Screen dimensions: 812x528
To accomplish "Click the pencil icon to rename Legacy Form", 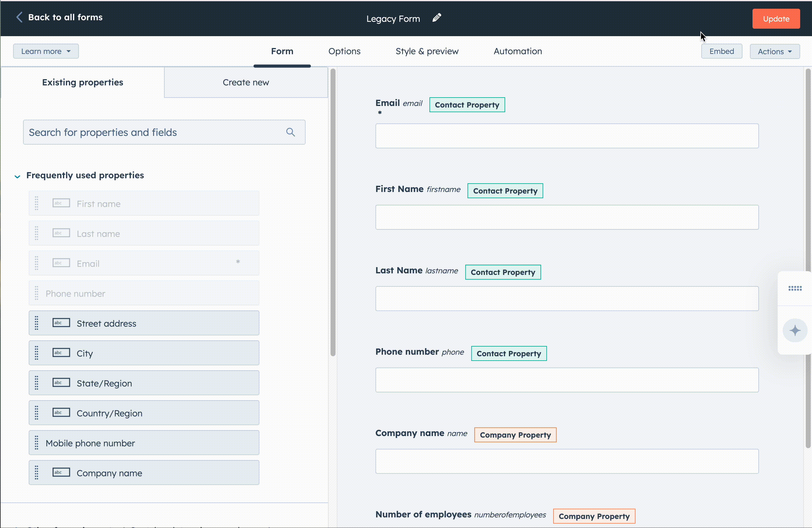I will [437, 18].
